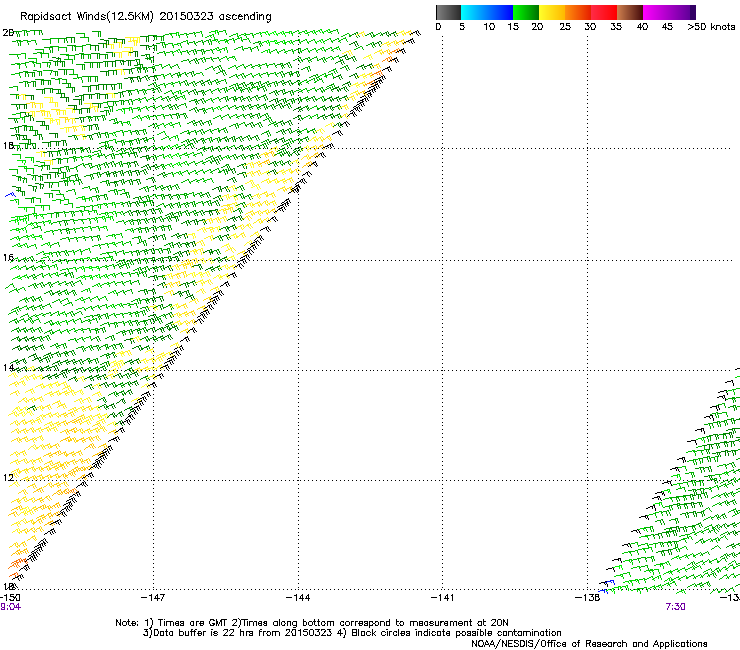Click the latitude label '12' on left axis
740x650 pixels.
[x=8, y=478]
